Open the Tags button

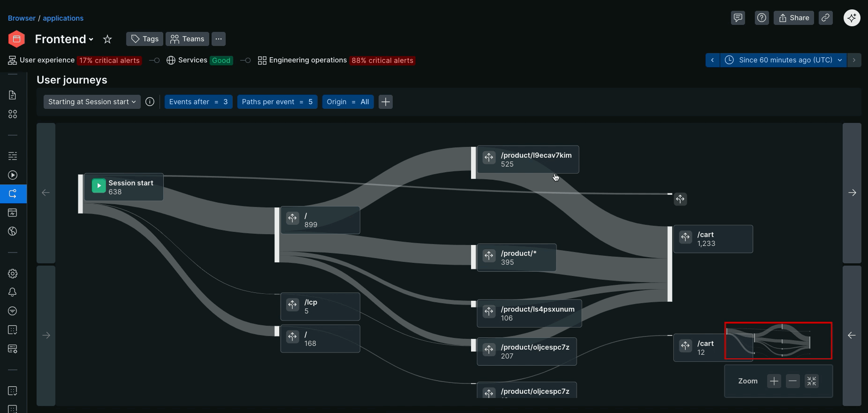click(145, 39)
